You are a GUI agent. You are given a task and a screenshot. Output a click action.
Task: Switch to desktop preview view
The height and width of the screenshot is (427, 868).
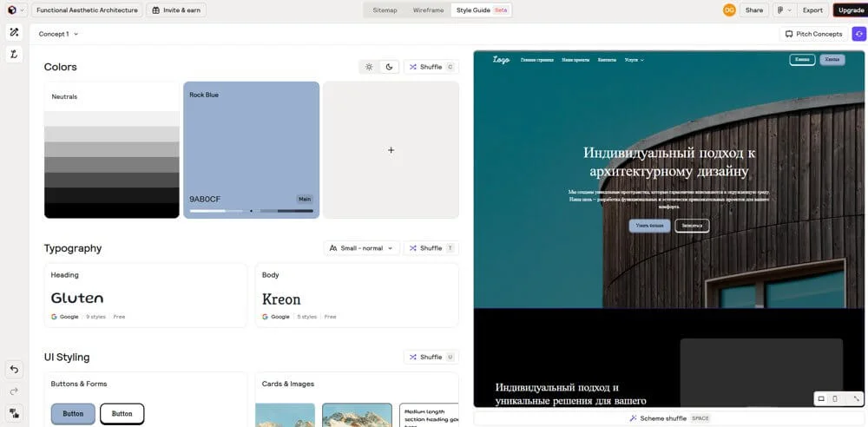821,398
